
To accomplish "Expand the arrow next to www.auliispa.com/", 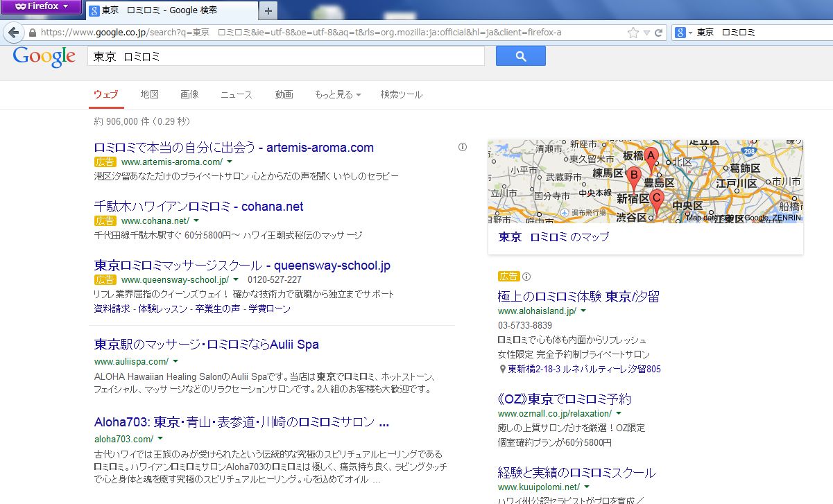I will pyautogui.click(x=175, y=361).
